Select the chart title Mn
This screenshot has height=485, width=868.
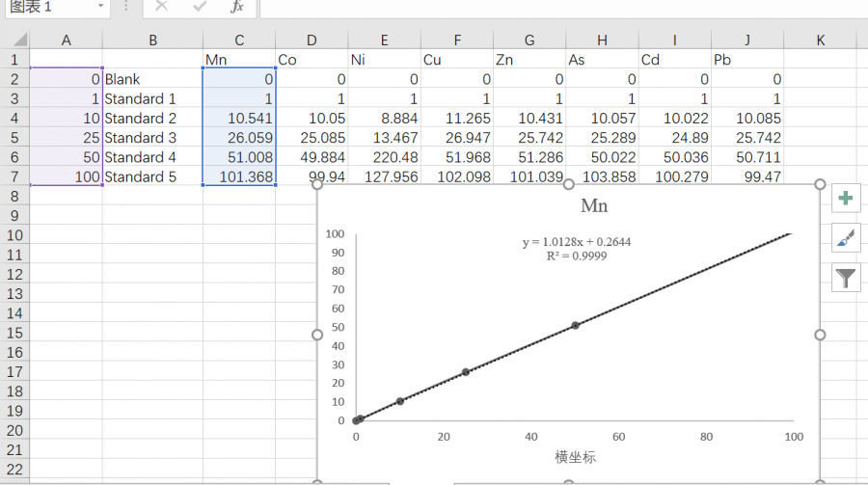[x=594, y=206]
